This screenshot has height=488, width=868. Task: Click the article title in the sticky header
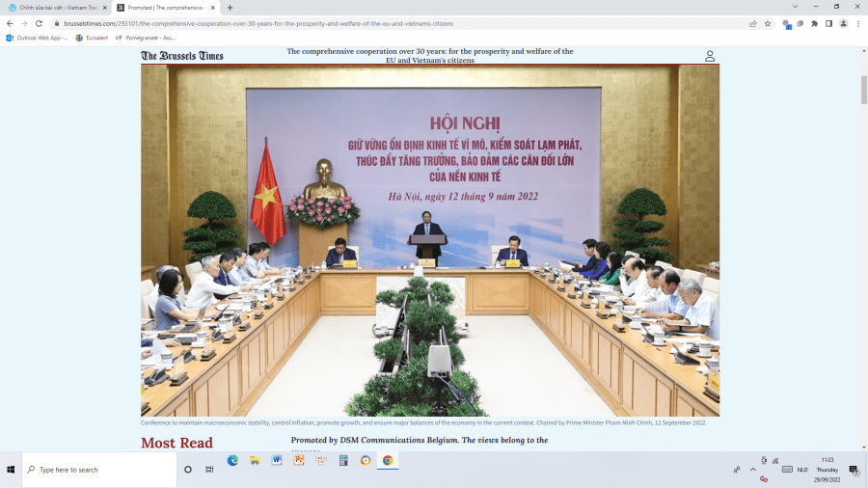tap(430, 55)
